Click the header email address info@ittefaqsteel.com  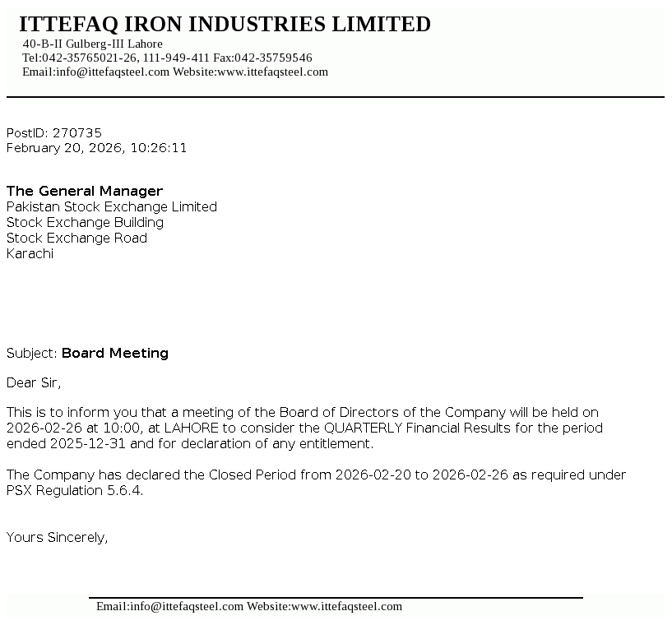click(112, 72)
